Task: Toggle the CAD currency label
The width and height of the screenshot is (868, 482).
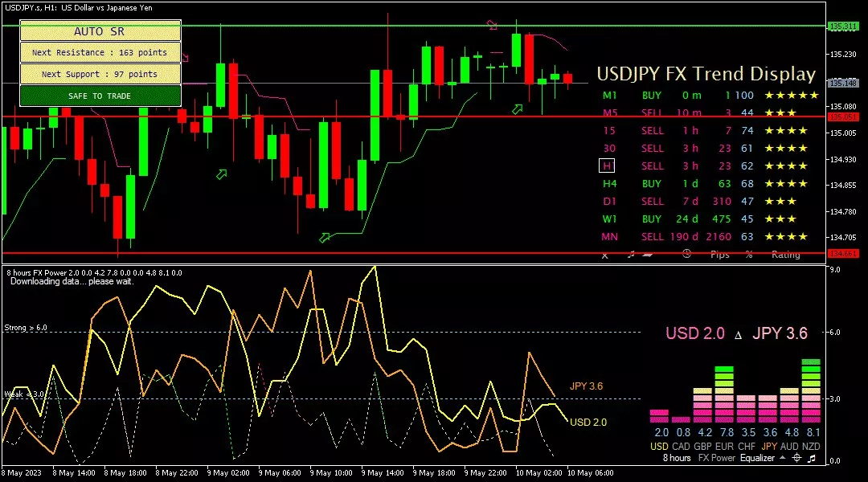Action: 681,447
